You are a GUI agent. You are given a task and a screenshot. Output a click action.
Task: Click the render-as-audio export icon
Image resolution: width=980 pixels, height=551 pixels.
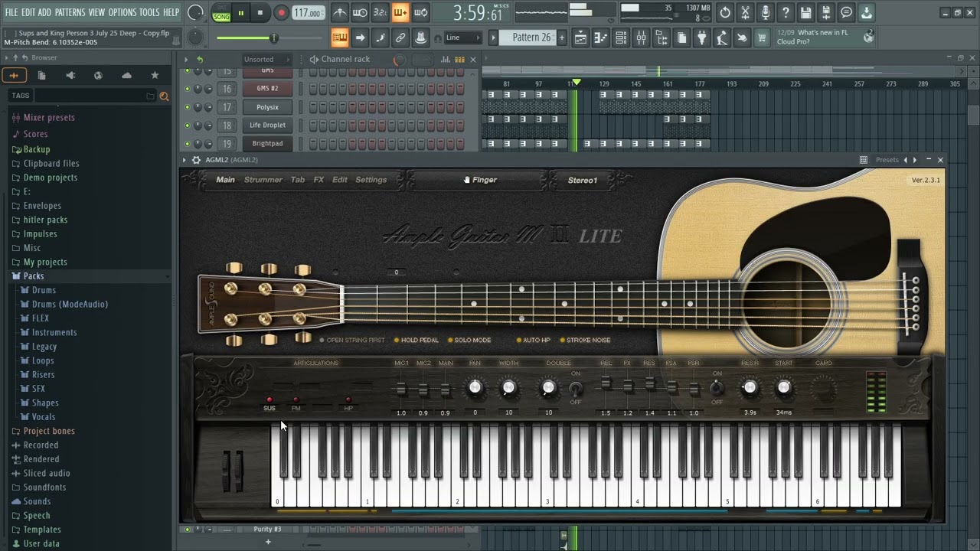click(x=826, y=13)
